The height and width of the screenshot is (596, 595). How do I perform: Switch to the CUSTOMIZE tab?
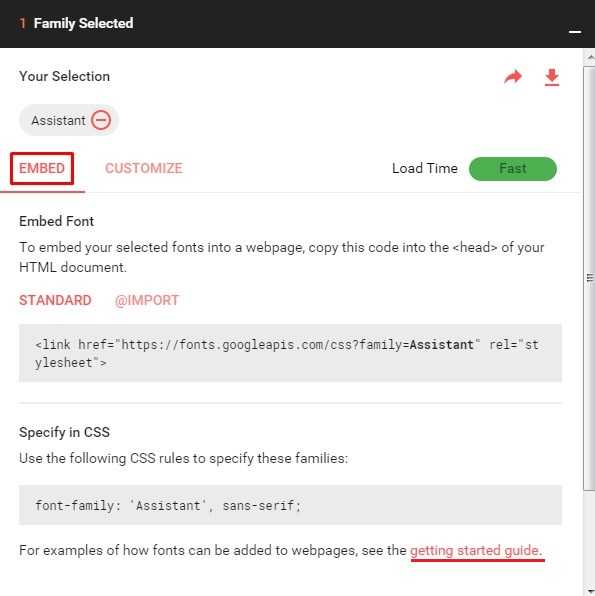click(x=144, y=168)
